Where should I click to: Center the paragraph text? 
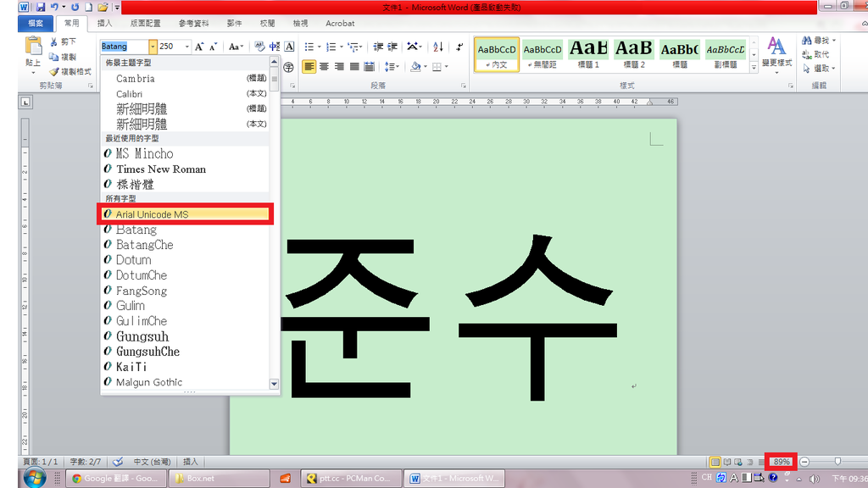(x=324, y=67)
